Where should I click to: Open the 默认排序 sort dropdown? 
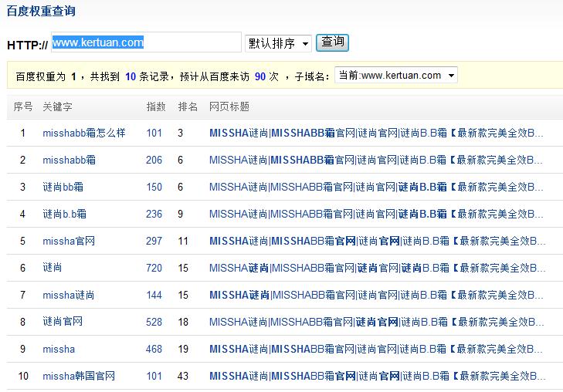coord(278,43)
